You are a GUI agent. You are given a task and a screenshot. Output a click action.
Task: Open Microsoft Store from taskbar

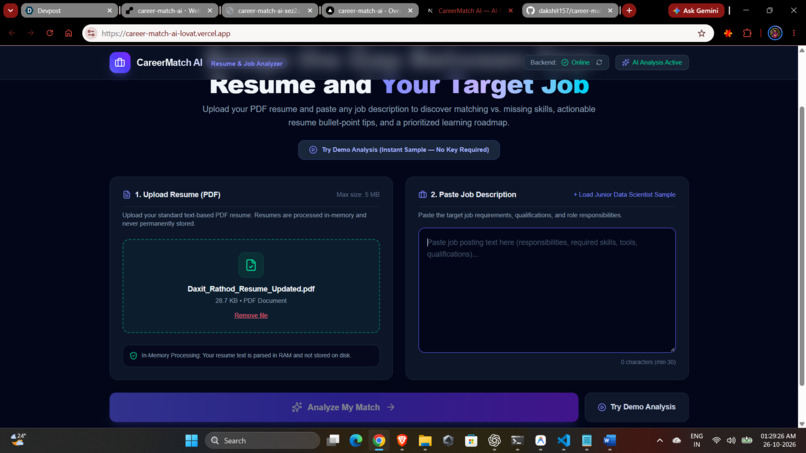coord(471,441)
